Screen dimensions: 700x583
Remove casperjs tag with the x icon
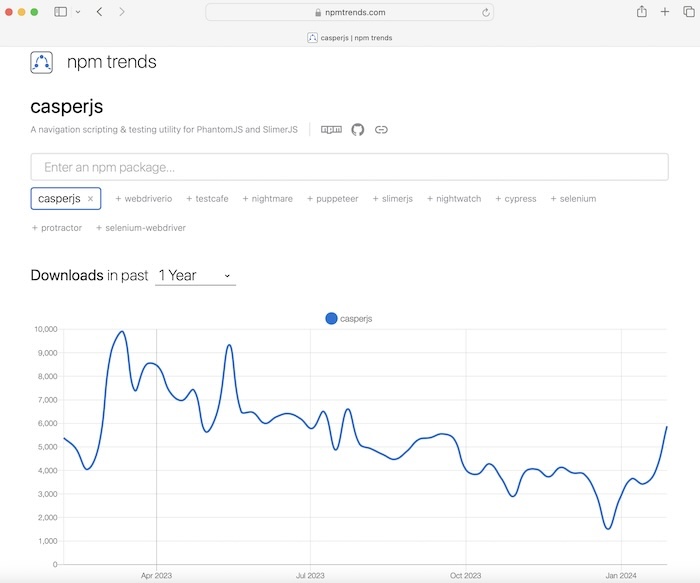[x=91, y=199]
